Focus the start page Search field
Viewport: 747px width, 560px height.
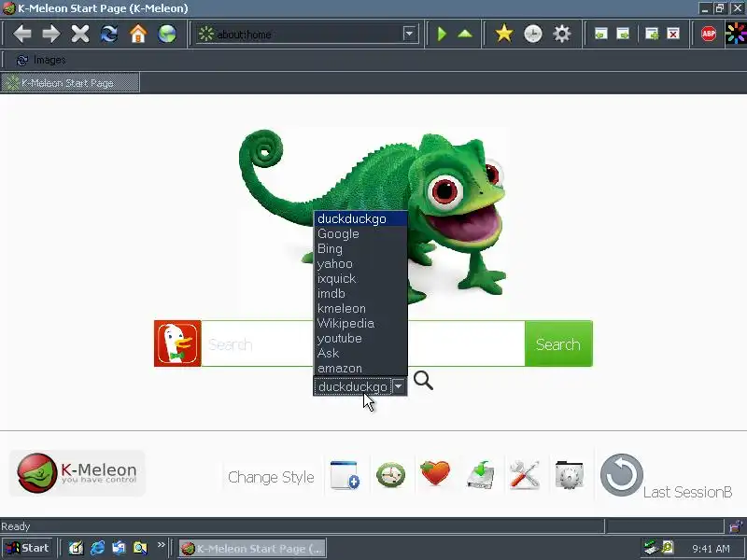(363, 343)
